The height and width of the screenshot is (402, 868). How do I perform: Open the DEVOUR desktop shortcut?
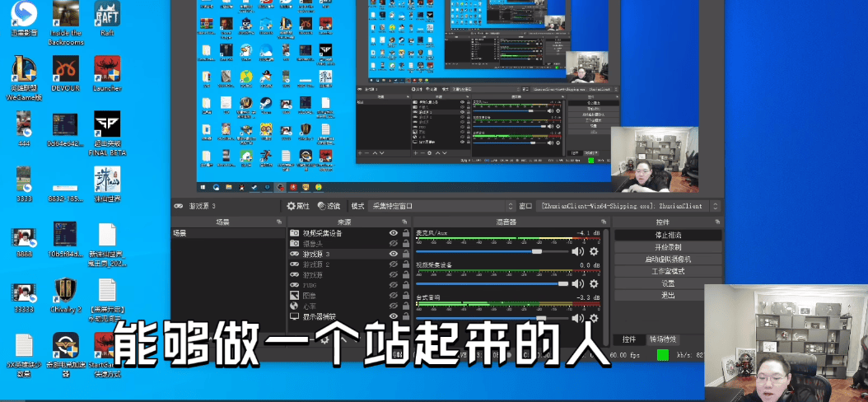(x=66, y=73)
